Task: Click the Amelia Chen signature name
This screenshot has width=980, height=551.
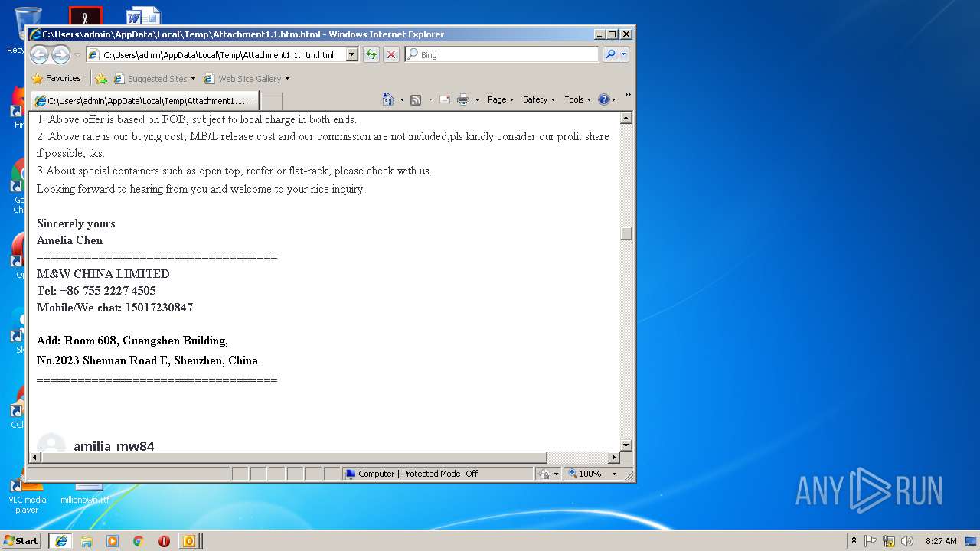Action: coord(70,240)
